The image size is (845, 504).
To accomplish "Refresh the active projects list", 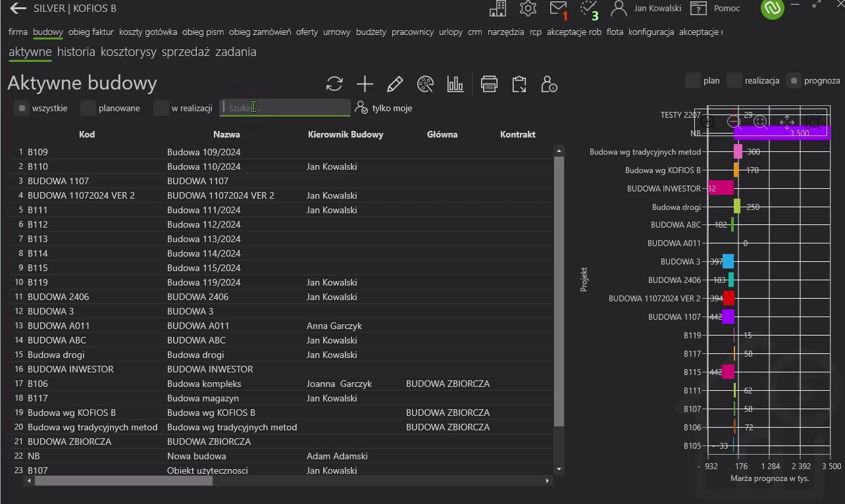I will tap(334, 84).
